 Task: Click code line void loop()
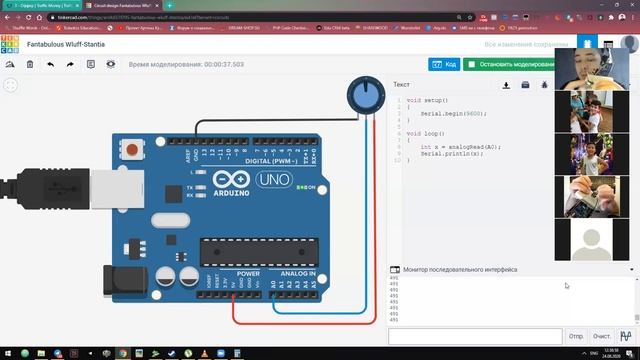click(x=425, y=133)
